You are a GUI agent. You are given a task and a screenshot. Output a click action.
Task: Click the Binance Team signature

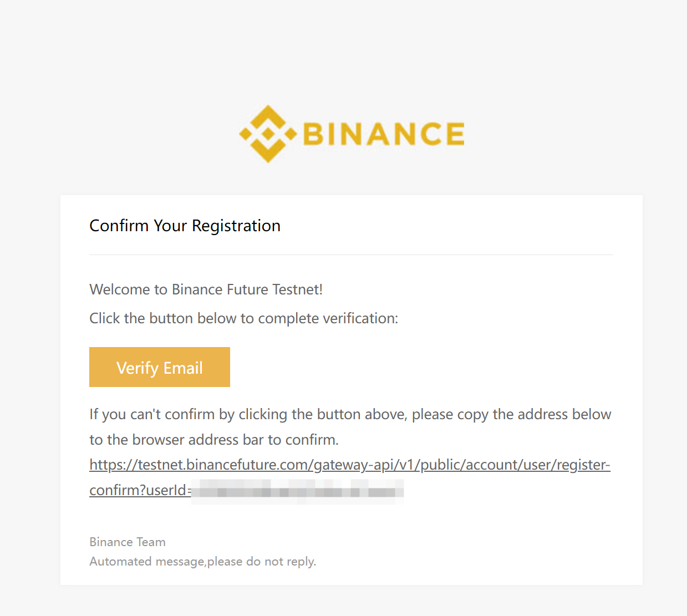pos(128,542)
